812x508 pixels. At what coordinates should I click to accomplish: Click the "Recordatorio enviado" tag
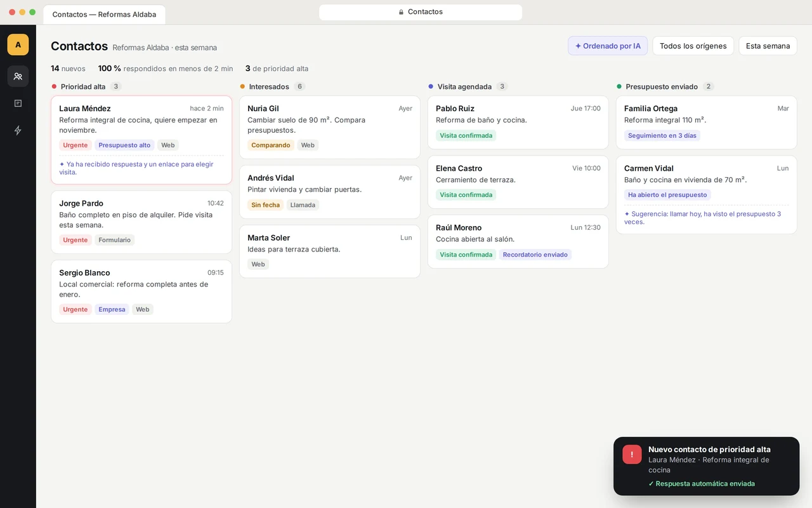[535, 255]
